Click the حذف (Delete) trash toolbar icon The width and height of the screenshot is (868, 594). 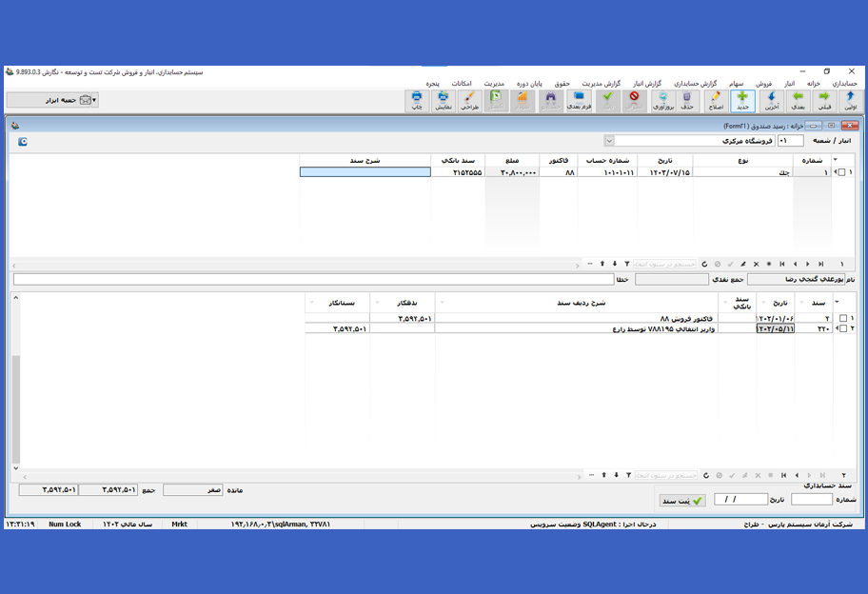click(687, 101)
